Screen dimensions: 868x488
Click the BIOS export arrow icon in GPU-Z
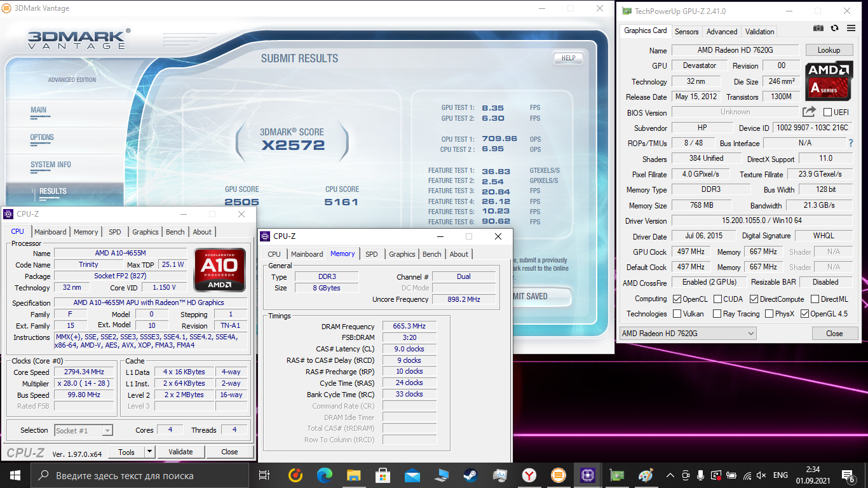tap(809, 112)
